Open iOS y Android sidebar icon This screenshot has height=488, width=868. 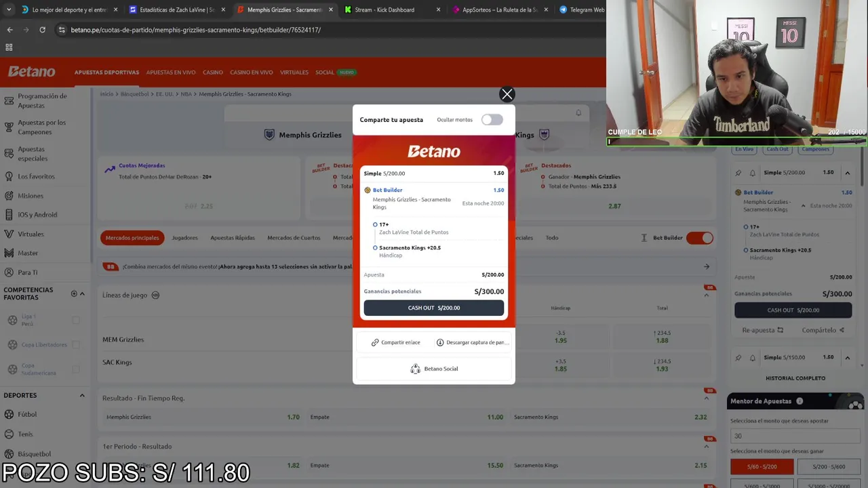pos(9,215)
